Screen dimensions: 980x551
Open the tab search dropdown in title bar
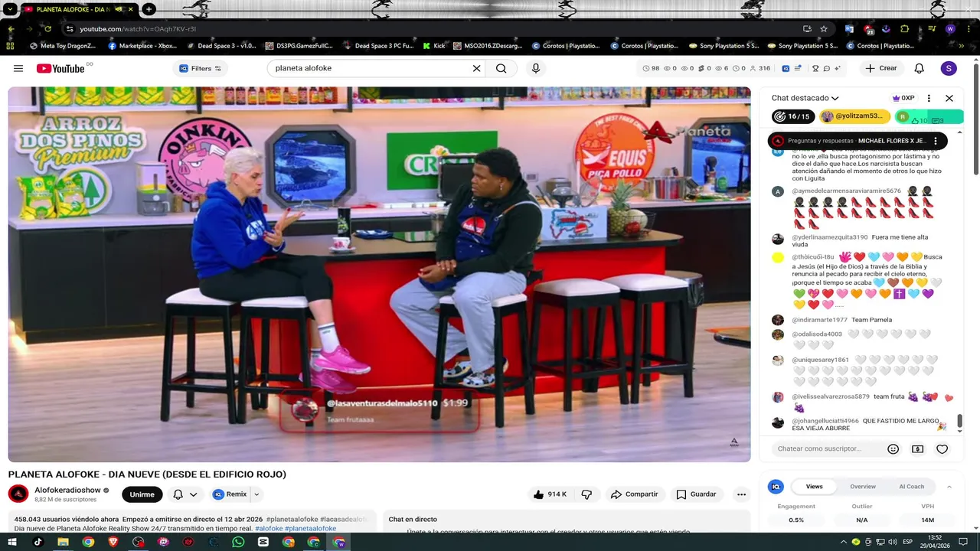point(9,9)
